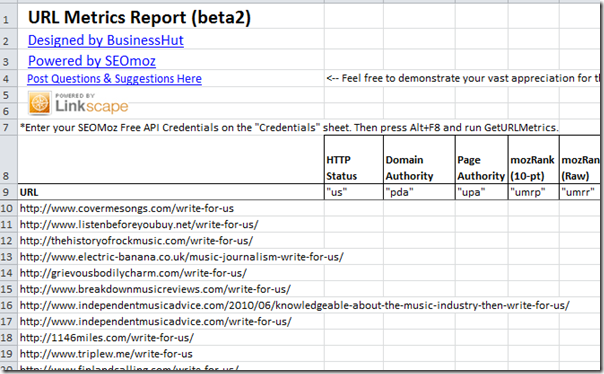Image resolution: width=604 pixels, height=374 pixels.
Task: Select the "umrr" code cell
Action: point(580,192)
